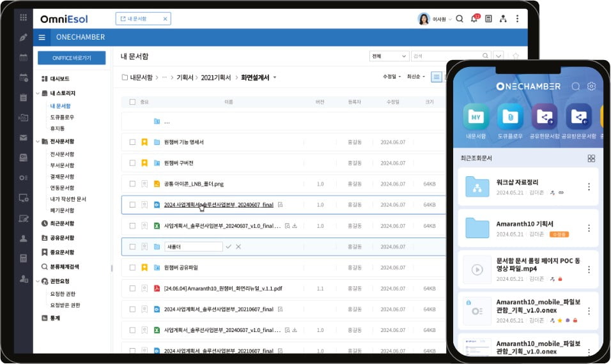Open the mp4 video thumbnail on mobile

coord(477,269)
